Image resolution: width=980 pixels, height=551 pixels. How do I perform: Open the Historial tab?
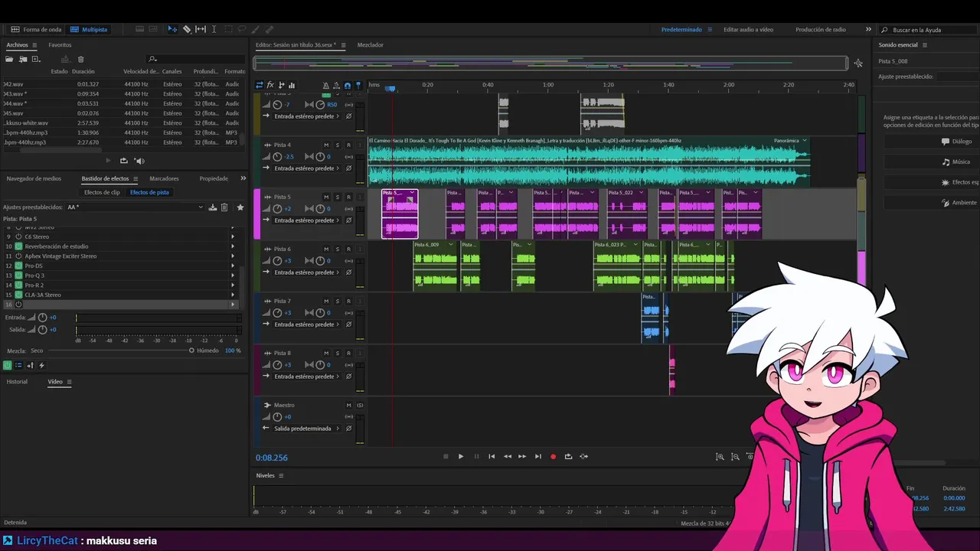(x=17, y=382)
